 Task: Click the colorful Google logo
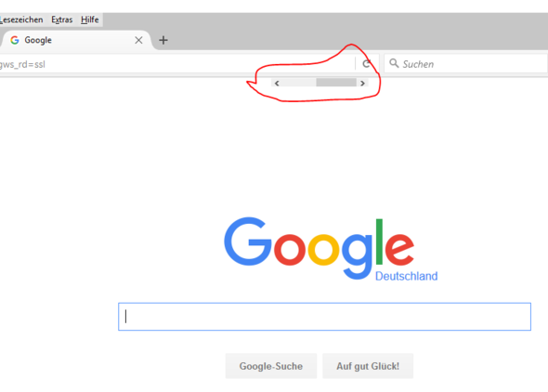320,247
